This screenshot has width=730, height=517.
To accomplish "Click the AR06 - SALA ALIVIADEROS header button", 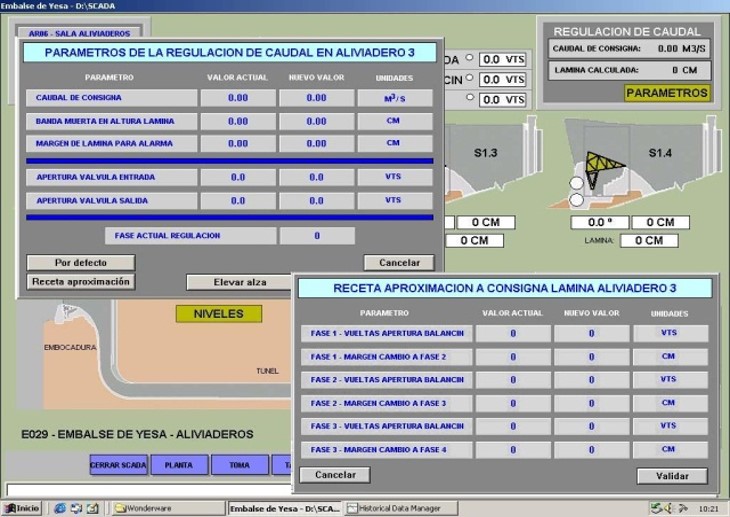I will (x=80, y=33).
